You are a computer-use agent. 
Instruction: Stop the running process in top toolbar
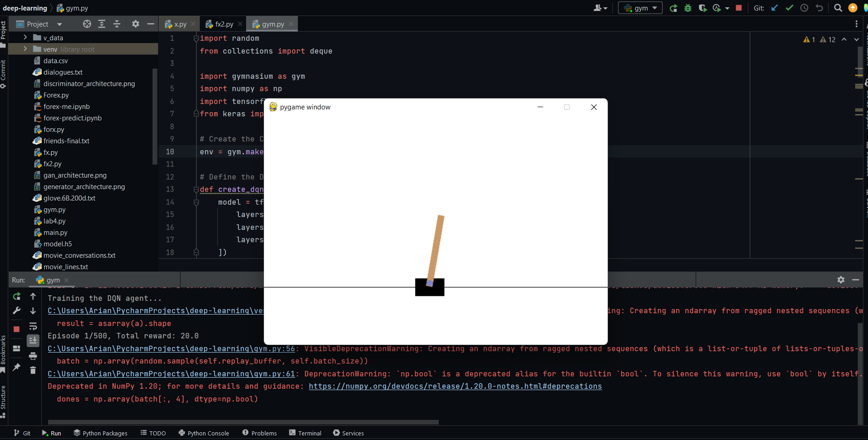tap(739, 8)
